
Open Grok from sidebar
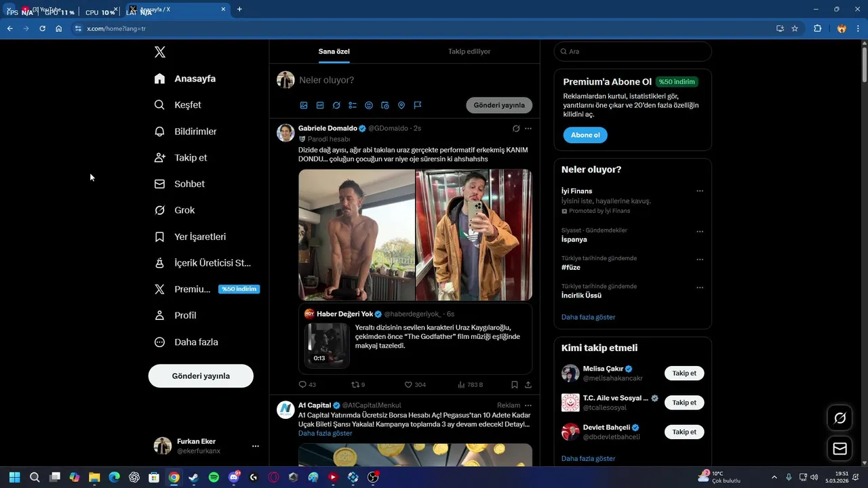(174, 210)
